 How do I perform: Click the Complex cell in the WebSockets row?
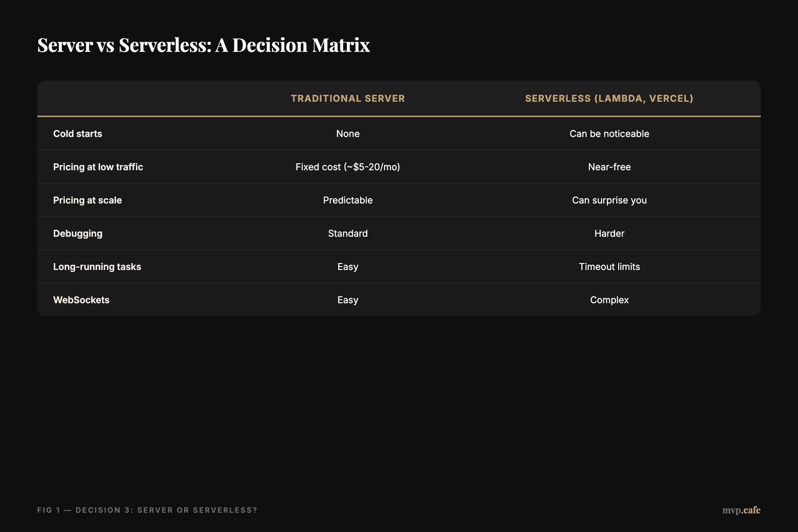(x=609, y=300)
